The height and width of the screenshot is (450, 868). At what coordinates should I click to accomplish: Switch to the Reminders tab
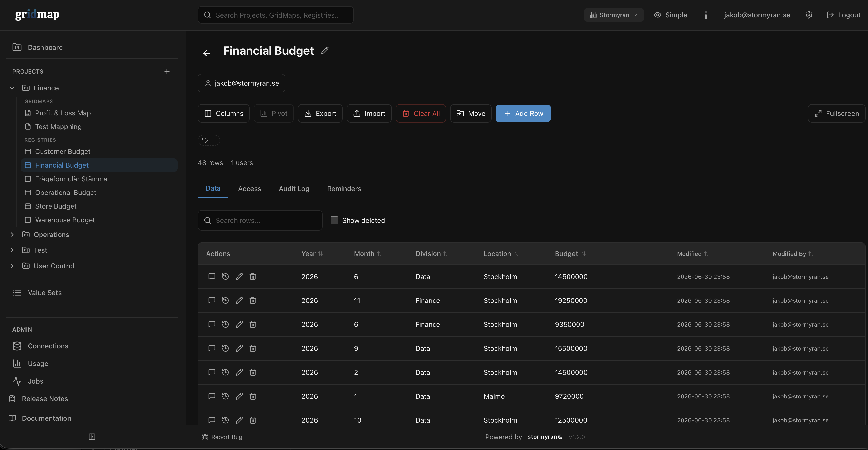[x=344, y=189]
